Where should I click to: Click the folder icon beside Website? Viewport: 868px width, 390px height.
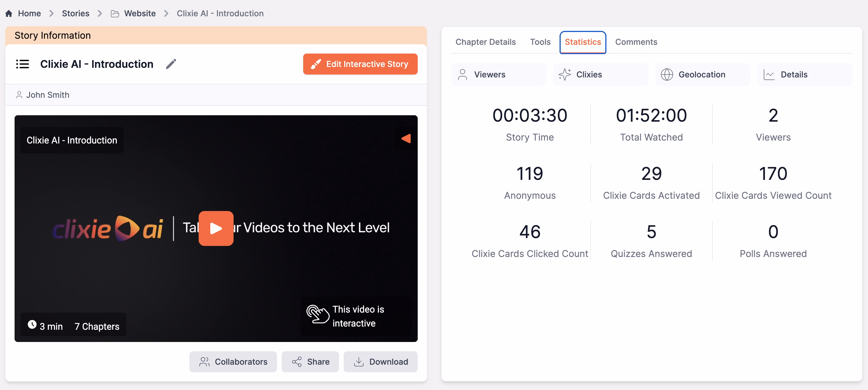(x=115, y=13)
